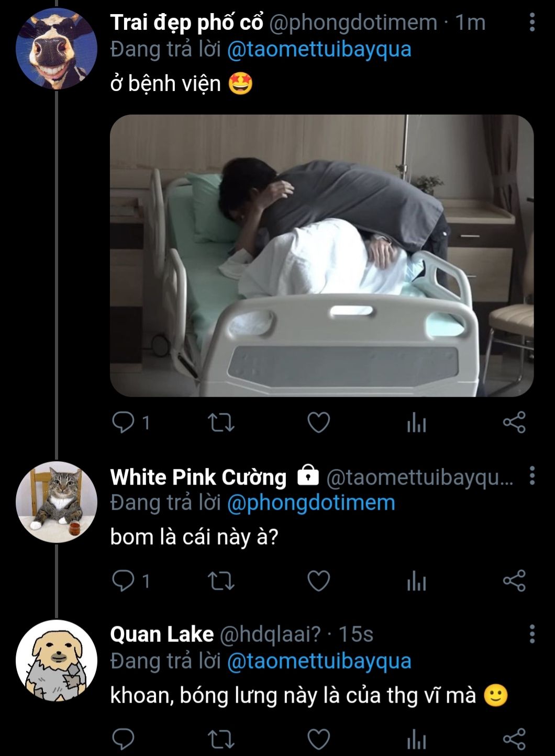
Task: View analytics of hospital photo tweet
Action: pos(416,422)
